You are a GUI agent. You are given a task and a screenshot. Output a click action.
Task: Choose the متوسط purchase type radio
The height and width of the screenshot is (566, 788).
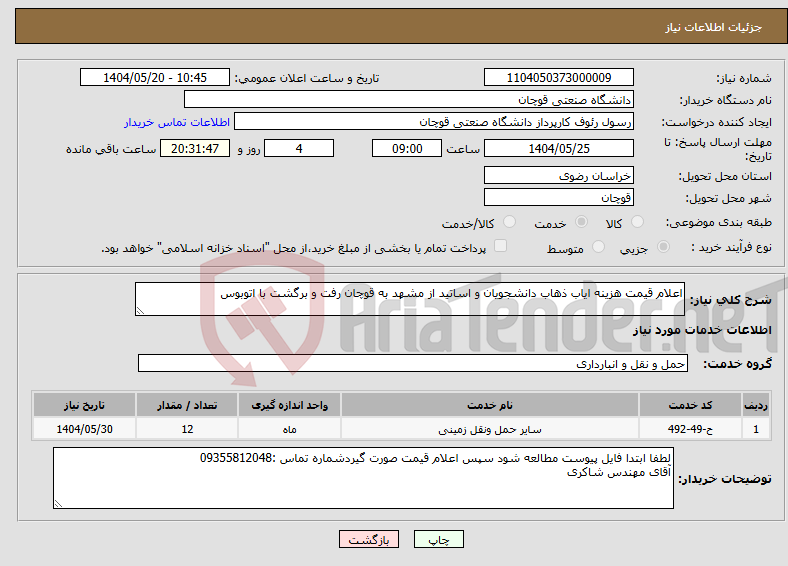(599, 247)
